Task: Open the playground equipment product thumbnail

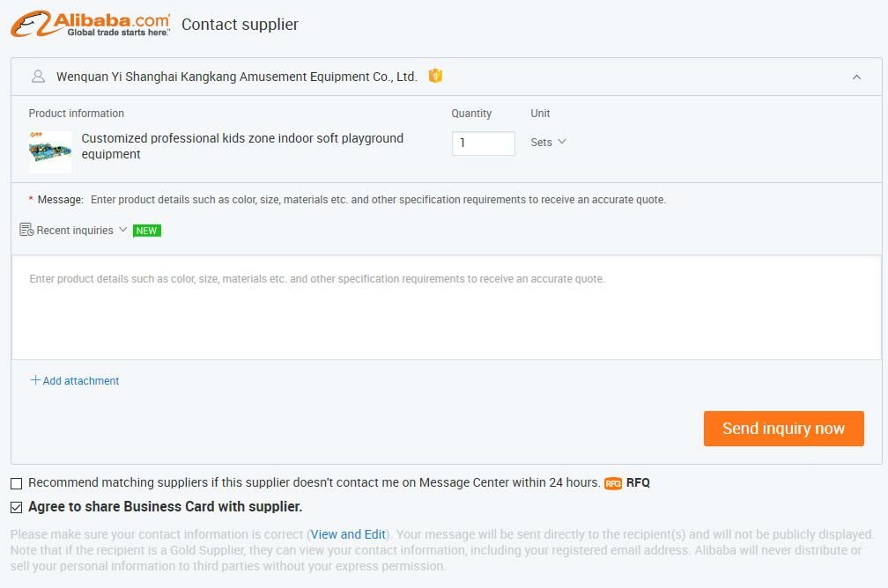Action: (50, 151)
